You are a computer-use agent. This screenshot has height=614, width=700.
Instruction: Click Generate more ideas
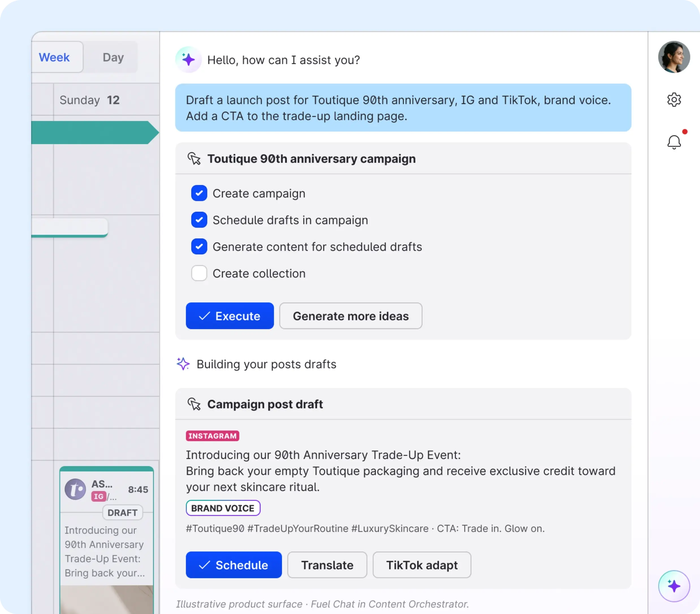[x=351, y=316]
